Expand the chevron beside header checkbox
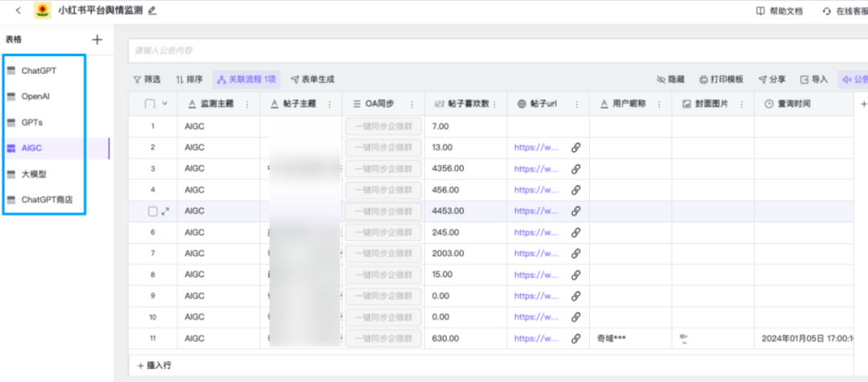This screenshot has width=868, height=382. point(165,104)
